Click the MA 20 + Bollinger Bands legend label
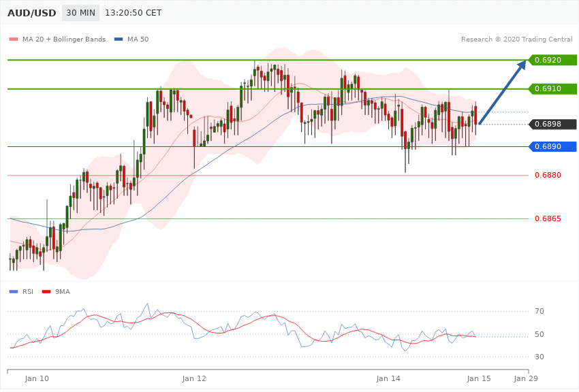The width and height of the screenshot is (579, 392). click(64, 39)
